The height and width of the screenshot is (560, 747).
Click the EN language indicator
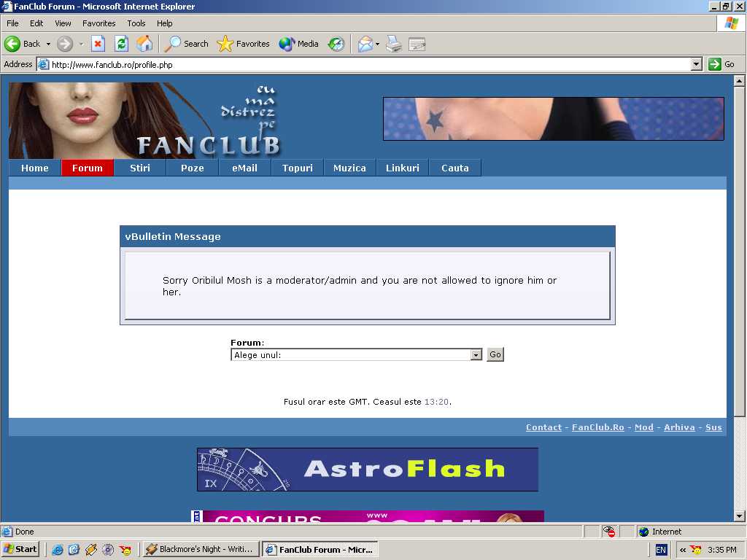[x=661, y=550]
